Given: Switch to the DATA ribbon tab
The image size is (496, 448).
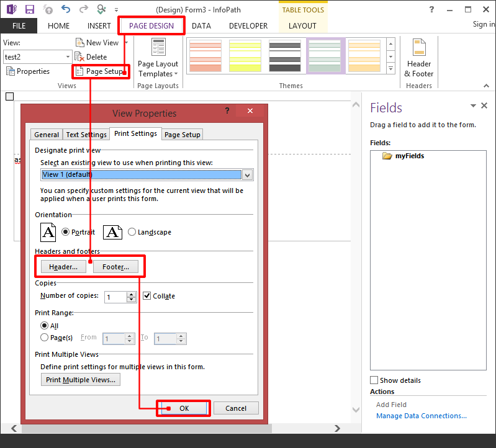Looking at the screenshot, I should (202, 26).
